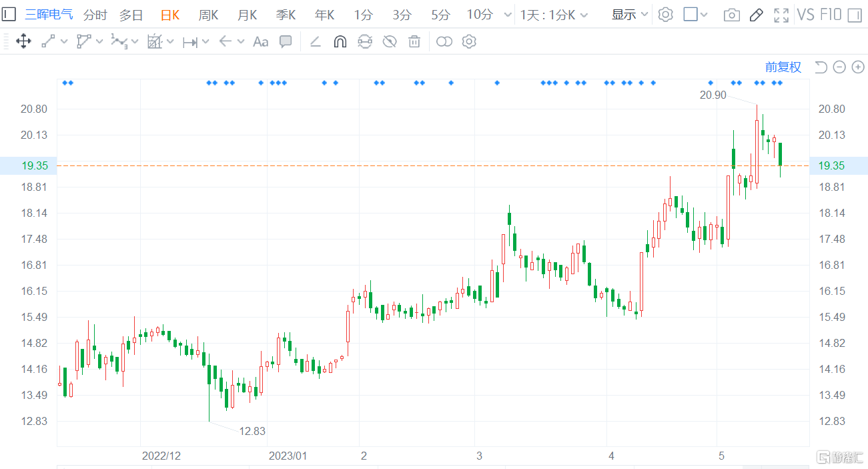Image resolution: width=868 pixels, height=469 pixels.
Task: Add a comment bubble annotation
Action: point(286,41)
